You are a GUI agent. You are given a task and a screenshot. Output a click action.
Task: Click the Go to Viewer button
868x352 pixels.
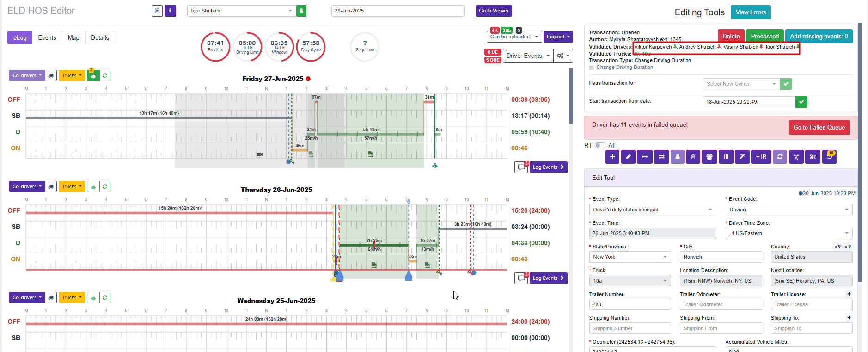tap(494, 11)
